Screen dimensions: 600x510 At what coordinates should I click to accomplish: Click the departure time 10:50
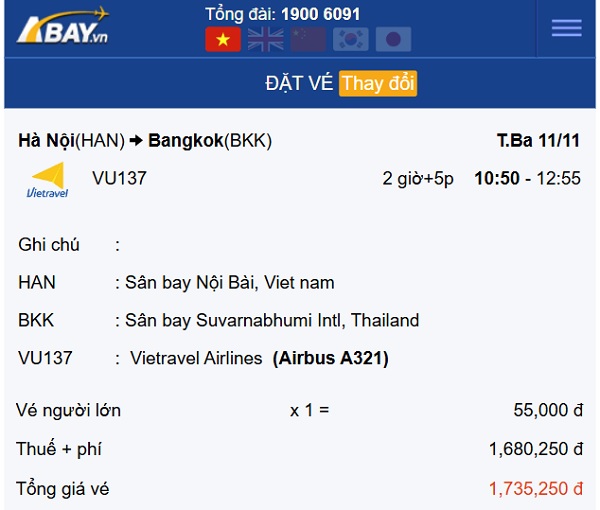(496, 179)
